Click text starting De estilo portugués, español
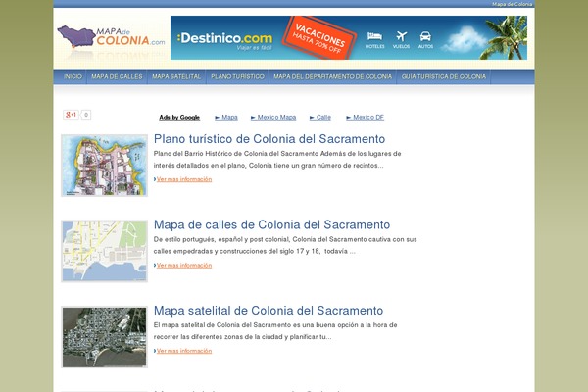 (285, 245)
